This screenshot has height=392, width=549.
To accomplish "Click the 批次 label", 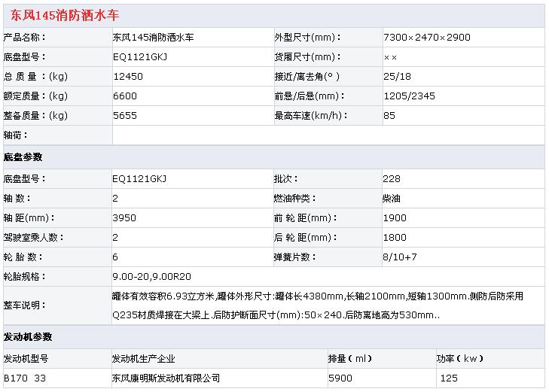I will (285, 179).
